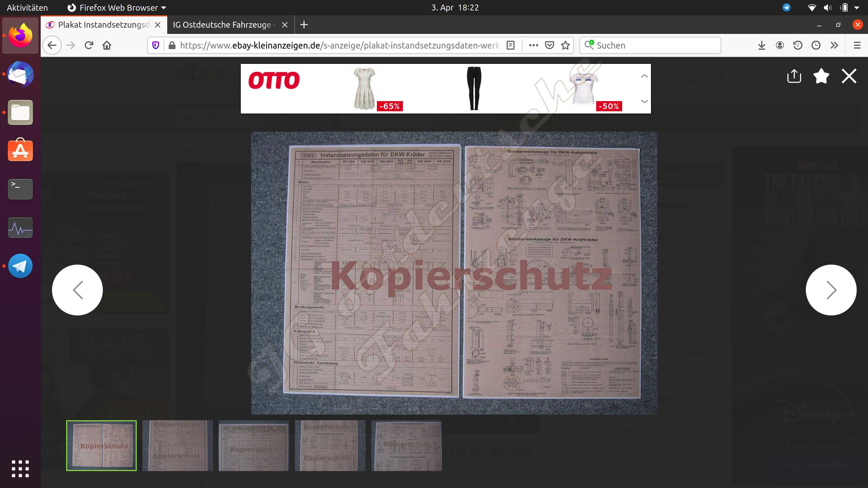The height and width of the screenshot is (488, 868).
Task: Add listing to favorites with star
Action: pyautogui.click(x=821, y=76)
